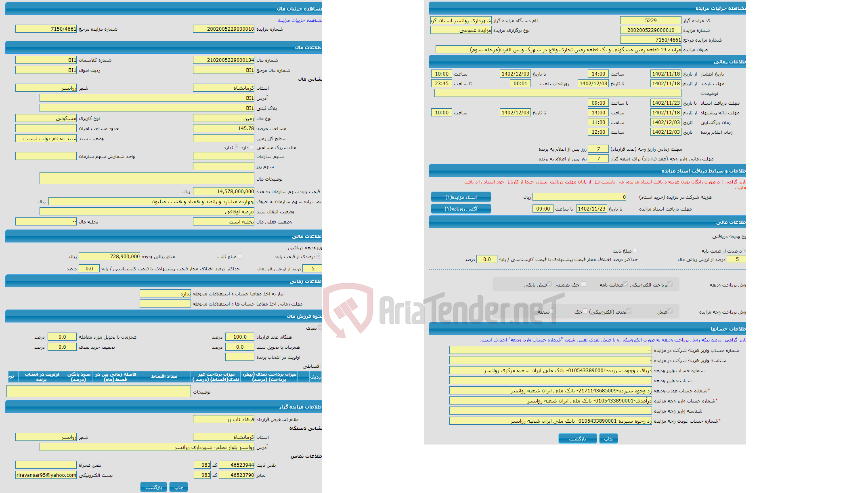Click the back navigation icon on right panel
The image size is (868, 493).
(577, 439)
